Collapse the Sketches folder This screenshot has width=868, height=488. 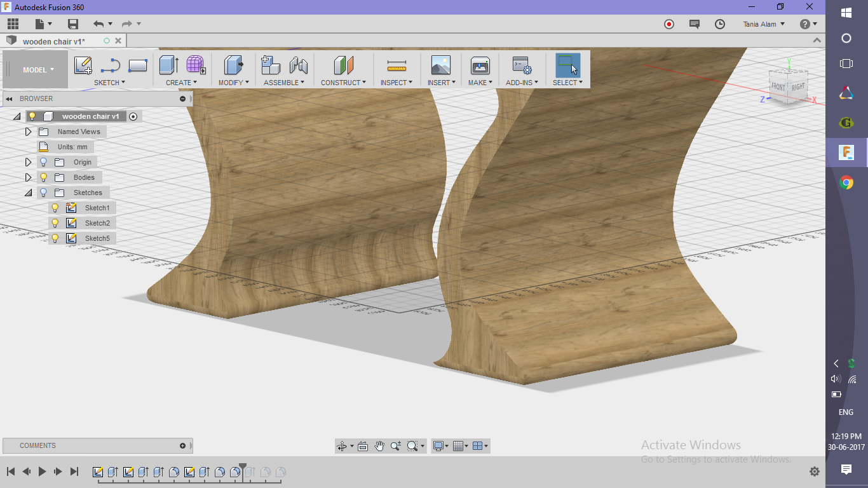(28, 193)
